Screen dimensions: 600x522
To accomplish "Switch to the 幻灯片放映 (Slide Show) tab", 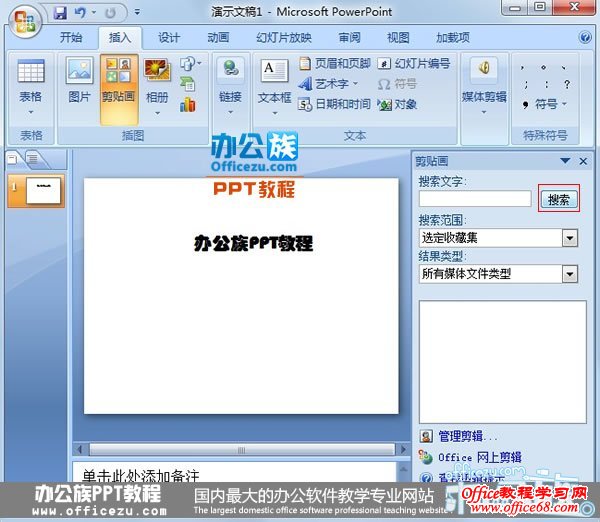I will pyautogui.click(x=283, y=38).
